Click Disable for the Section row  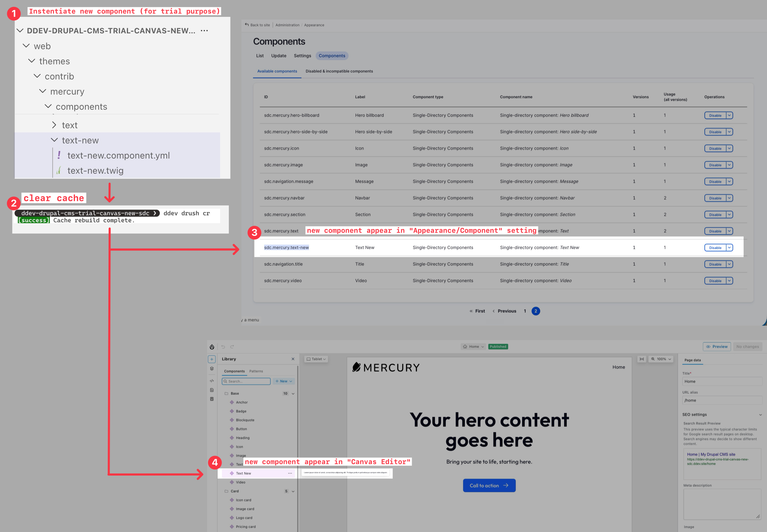(715, 215)
